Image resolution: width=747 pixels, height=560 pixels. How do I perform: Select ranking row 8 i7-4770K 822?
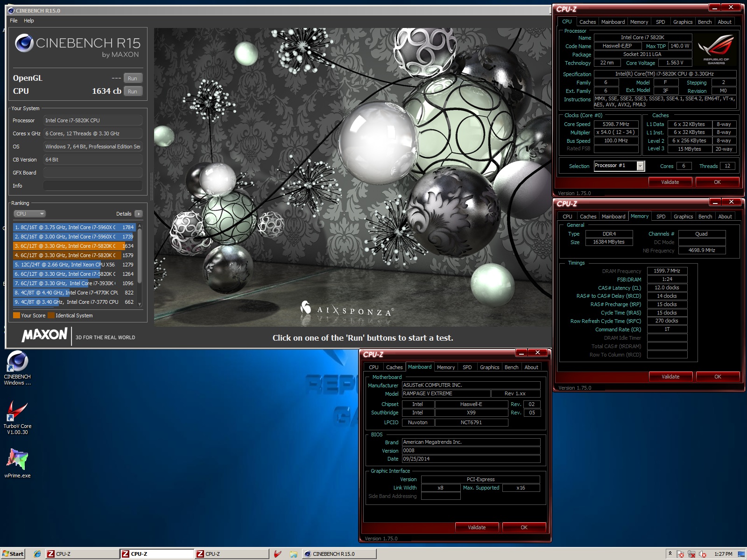click(x=75, y=293)
